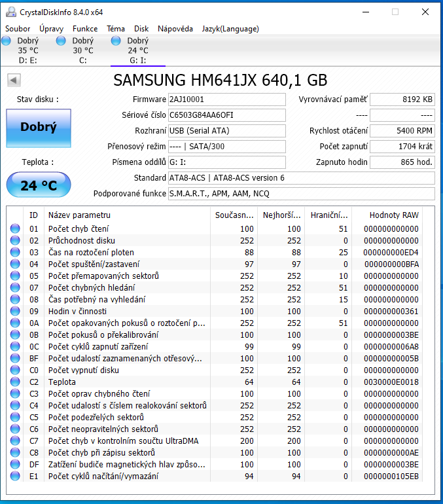Click the Nejhorší... column header

pos(282,215)
